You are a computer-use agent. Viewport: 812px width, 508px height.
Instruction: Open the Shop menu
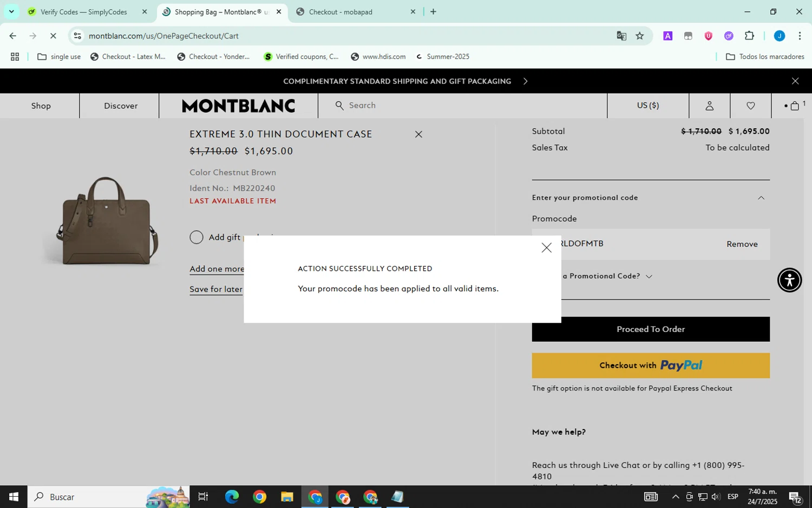tap(41, 106)
